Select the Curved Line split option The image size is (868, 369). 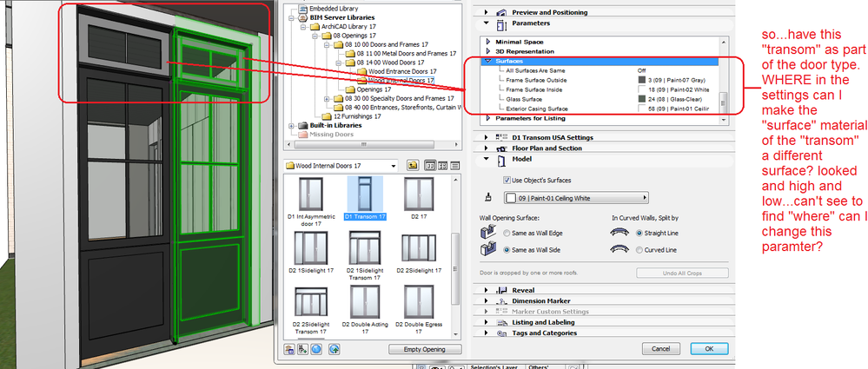(640, 250)
